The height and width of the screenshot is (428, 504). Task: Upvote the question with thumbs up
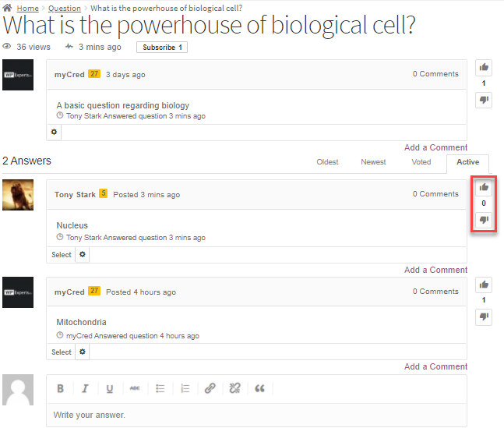pos(484,68)
